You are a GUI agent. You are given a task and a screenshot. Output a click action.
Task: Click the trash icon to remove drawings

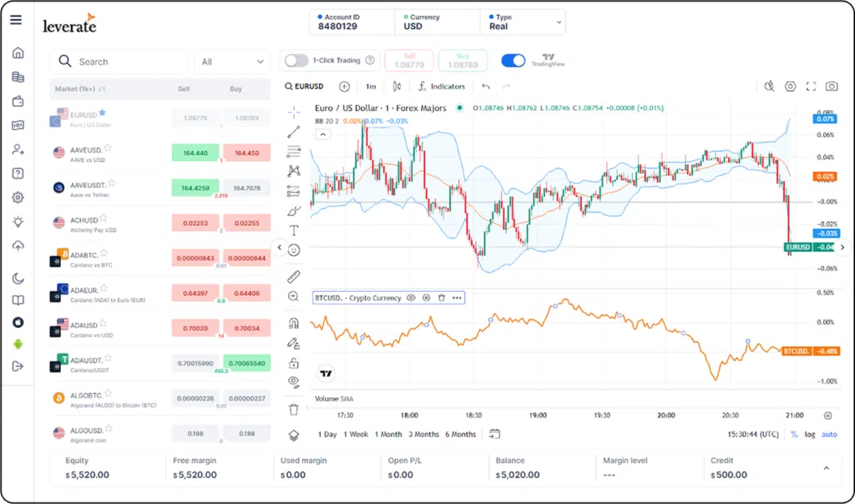tap(294, 409)
